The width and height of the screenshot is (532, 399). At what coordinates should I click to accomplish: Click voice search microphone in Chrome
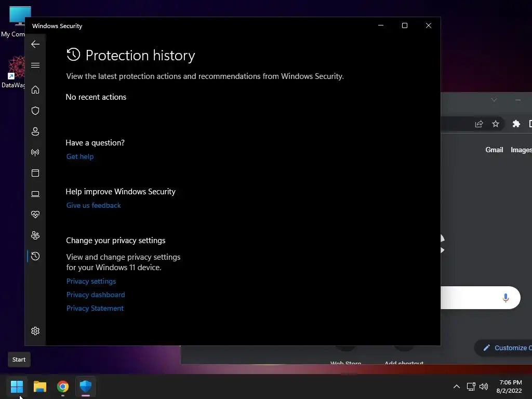tap(506, 298)
